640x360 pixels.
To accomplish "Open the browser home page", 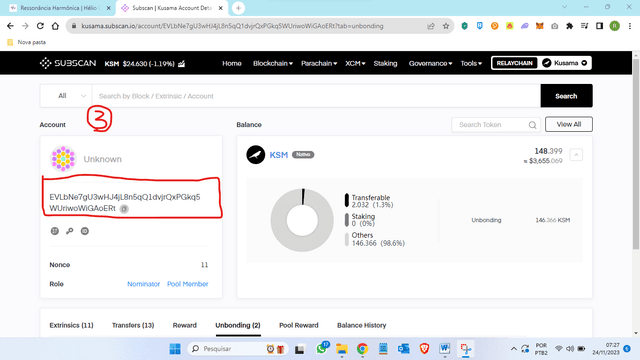I will pyautogui.click(x=55, y=26).
